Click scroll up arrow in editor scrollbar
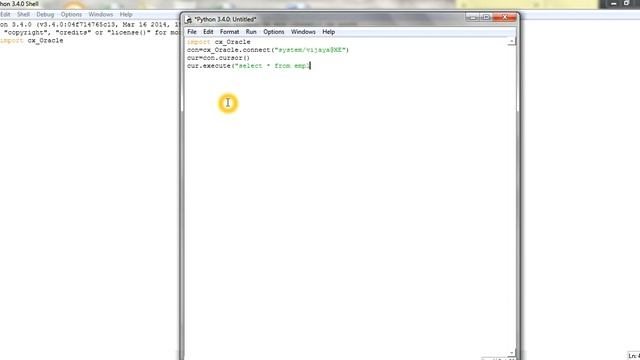The width and height of the screenshot is (640, 360). pyautogui.click(x=511, y=41)
